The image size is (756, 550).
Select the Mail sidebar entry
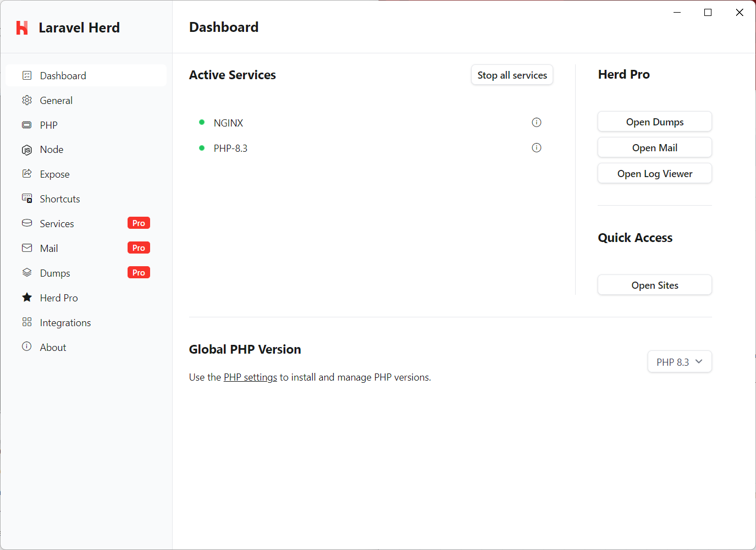coord(86,248)
